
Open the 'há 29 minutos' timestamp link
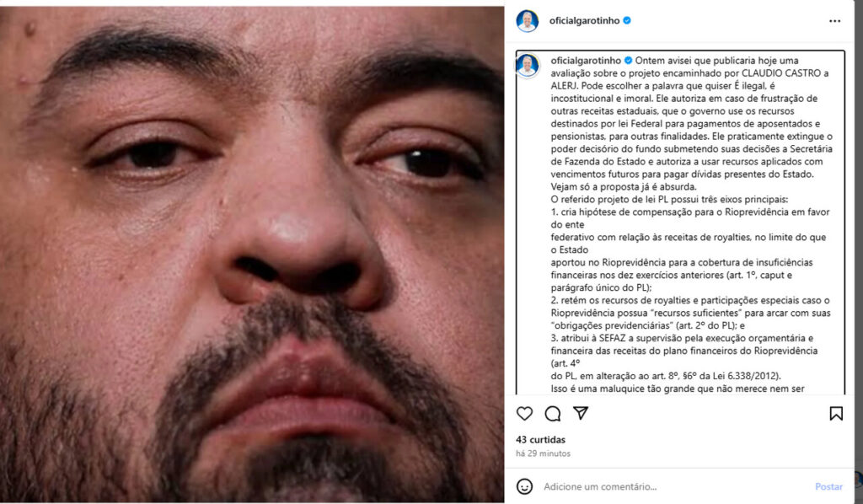(543, 453)
